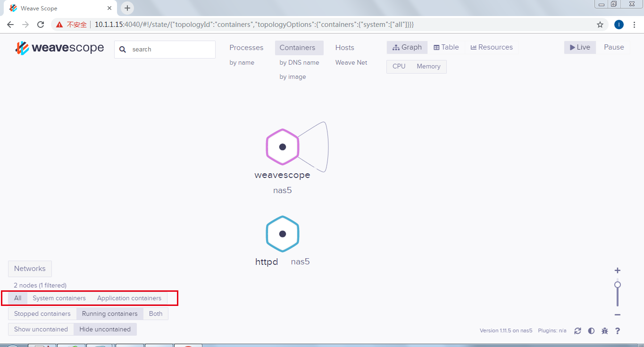Click the not-secure warning triangle icon
The width and height of the screenshot is (644, 347).
(59, 25)
